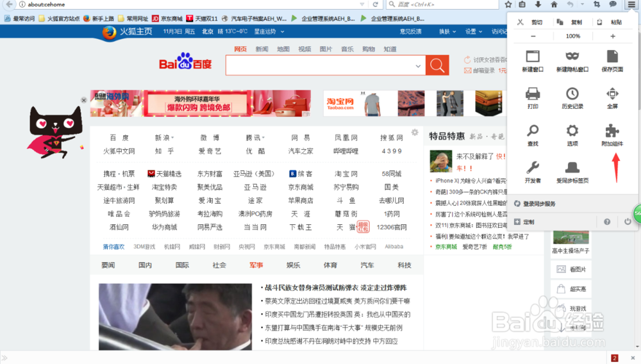641x364 pixels.
Task: Click the browser search box
Action: (442, 4)
